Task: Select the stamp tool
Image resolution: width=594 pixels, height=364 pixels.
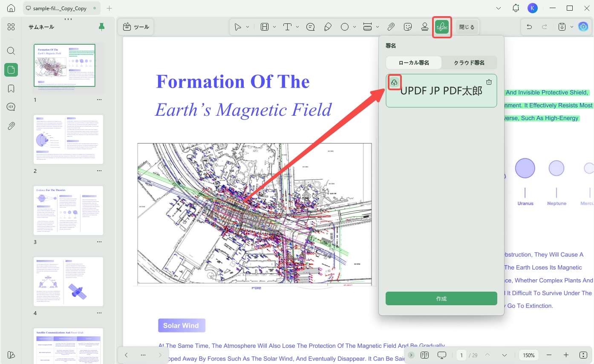Action: pyautogui.click(x=424, y=27)
